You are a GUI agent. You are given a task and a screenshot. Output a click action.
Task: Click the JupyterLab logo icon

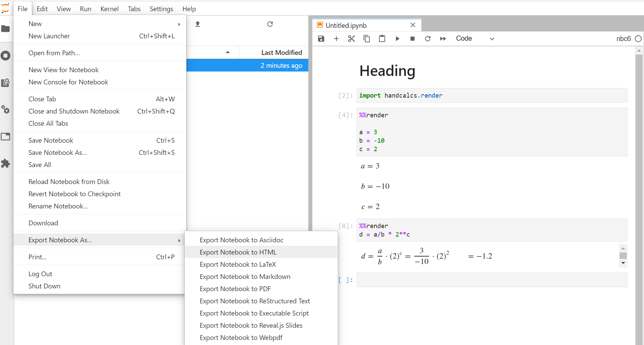click(6, 8)
